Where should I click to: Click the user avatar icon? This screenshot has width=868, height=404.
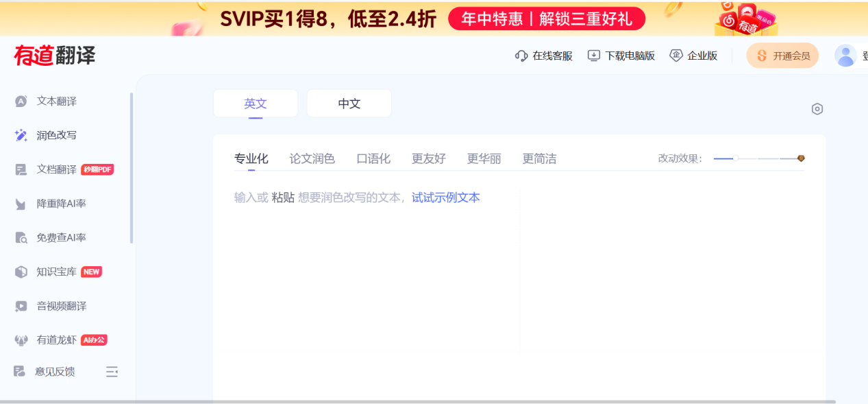845,56
